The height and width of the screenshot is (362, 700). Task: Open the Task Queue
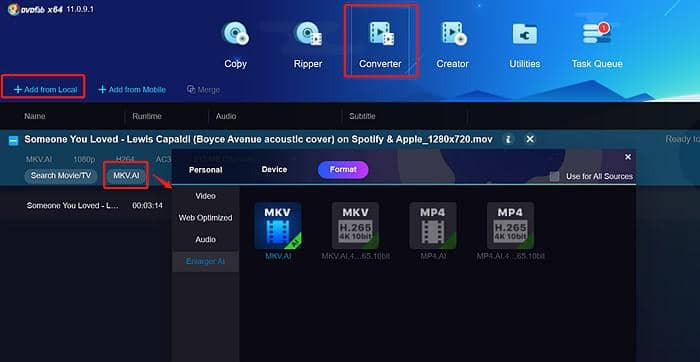point(597,46)
